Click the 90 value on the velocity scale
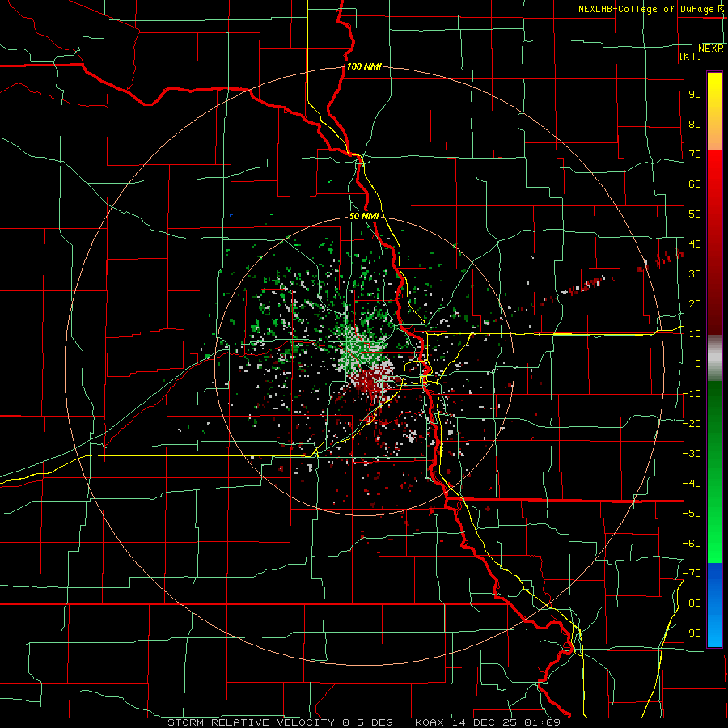This screenshot has width=728, height=728. tap(695, 95)
